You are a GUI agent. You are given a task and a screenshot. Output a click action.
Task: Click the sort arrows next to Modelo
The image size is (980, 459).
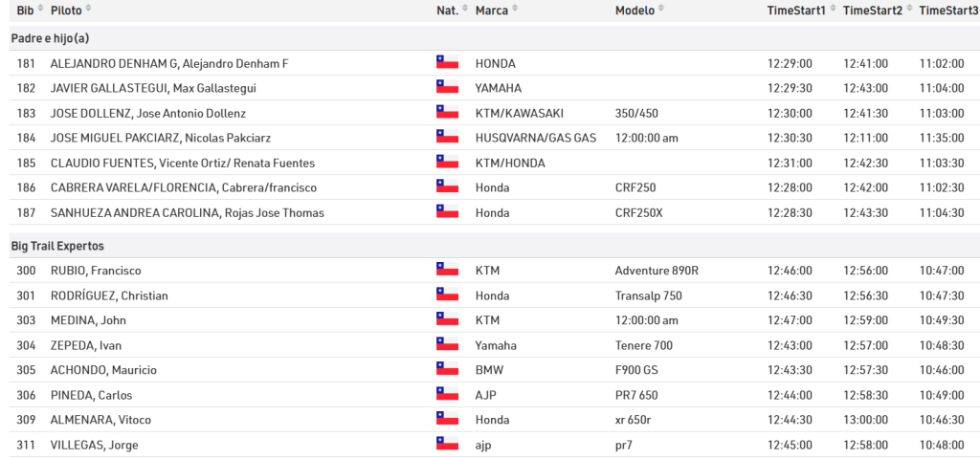pyautogui.click(x=663, y=10)
